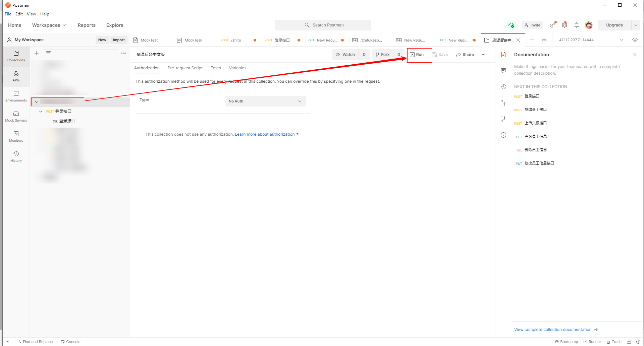Open the Pull requests icon in right sidebar
This screenshot has height=346, width=644.
[503, 103]
